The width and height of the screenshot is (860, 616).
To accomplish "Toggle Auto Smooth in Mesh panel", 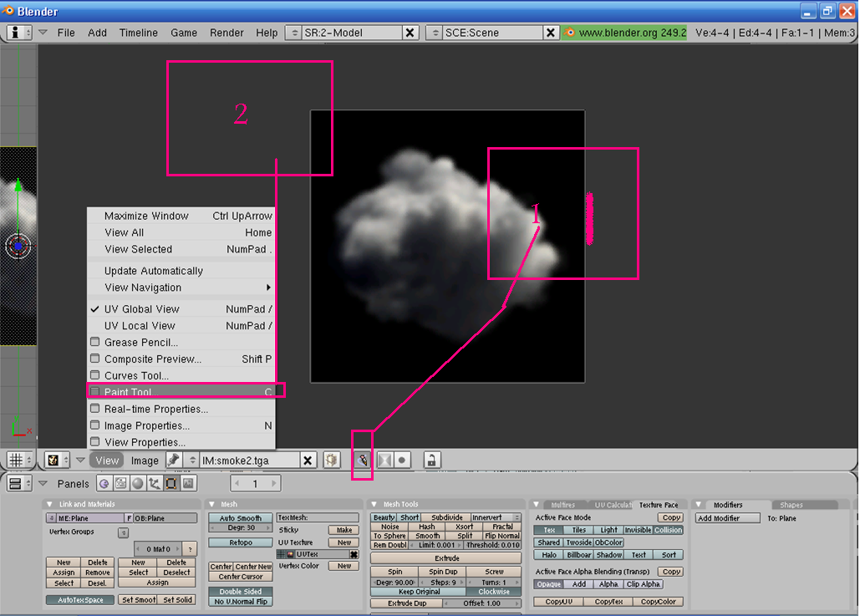I will click(240, 518).
